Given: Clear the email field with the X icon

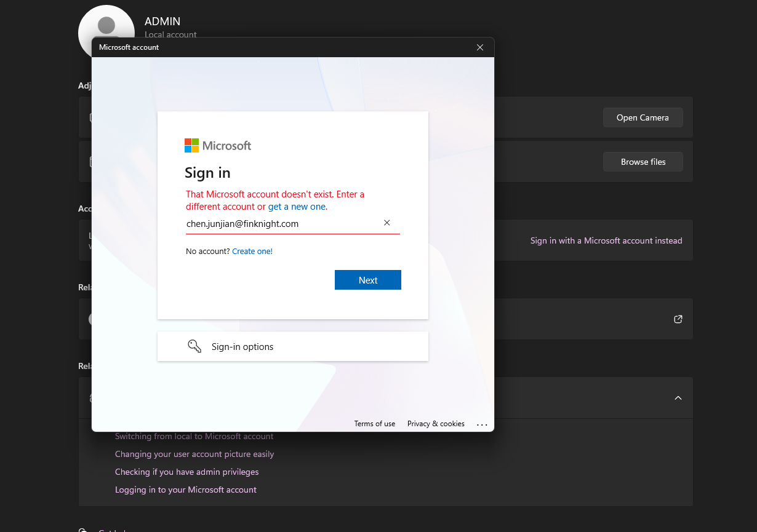Looking at the screenshot, I should (x=387, y=223).
